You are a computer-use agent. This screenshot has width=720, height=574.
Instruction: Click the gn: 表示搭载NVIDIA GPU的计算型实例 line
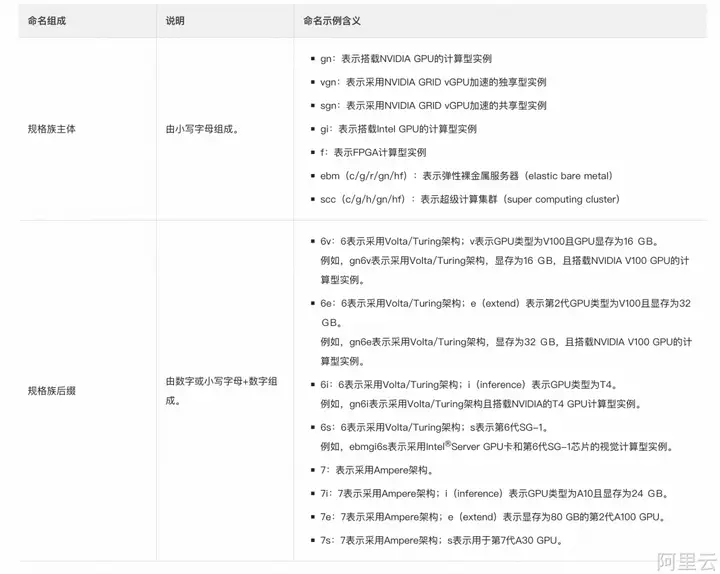tap(406, 59)
